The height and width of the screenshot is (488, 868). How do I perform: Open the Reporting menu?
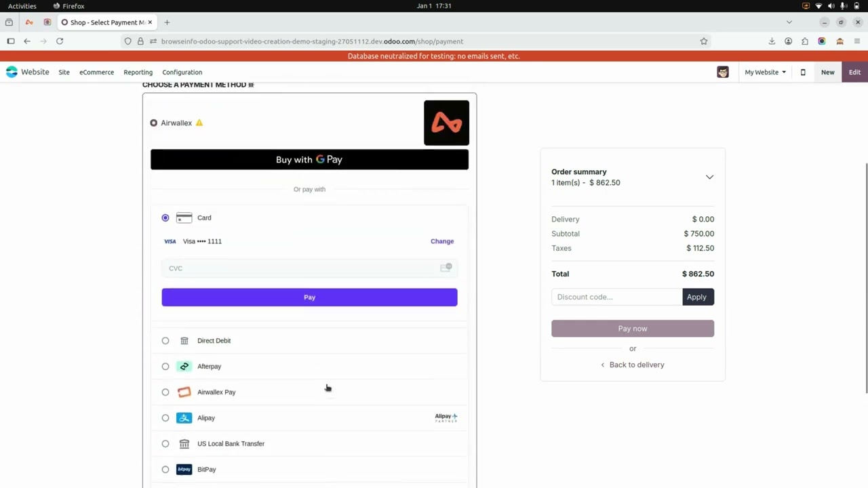[x=138, y=72]
